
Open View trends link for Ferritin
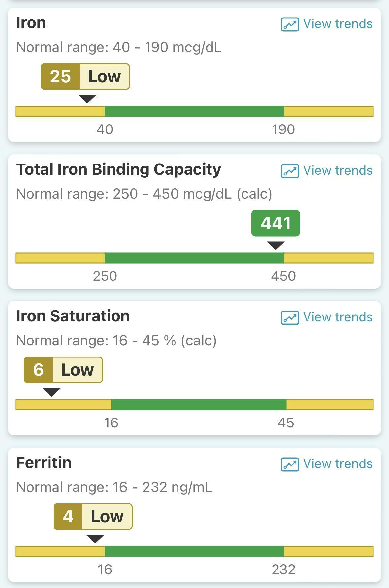338,464
